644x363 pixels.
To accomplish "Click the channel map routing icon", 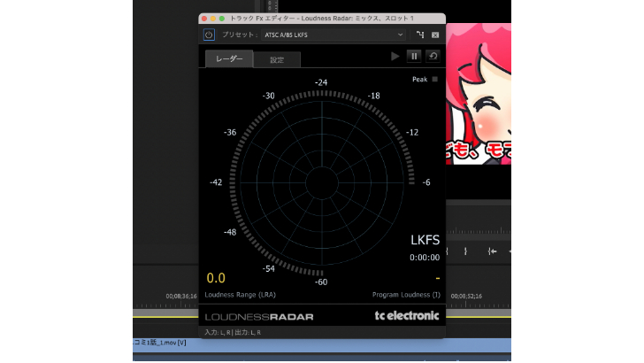I will [420, 35].
